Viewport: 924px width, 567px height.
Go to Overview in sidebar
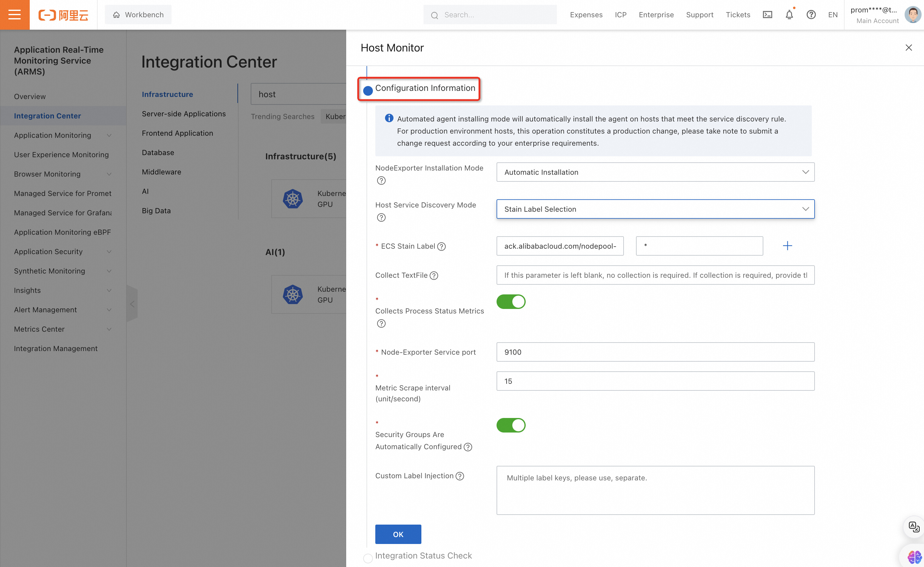(30, 96)
